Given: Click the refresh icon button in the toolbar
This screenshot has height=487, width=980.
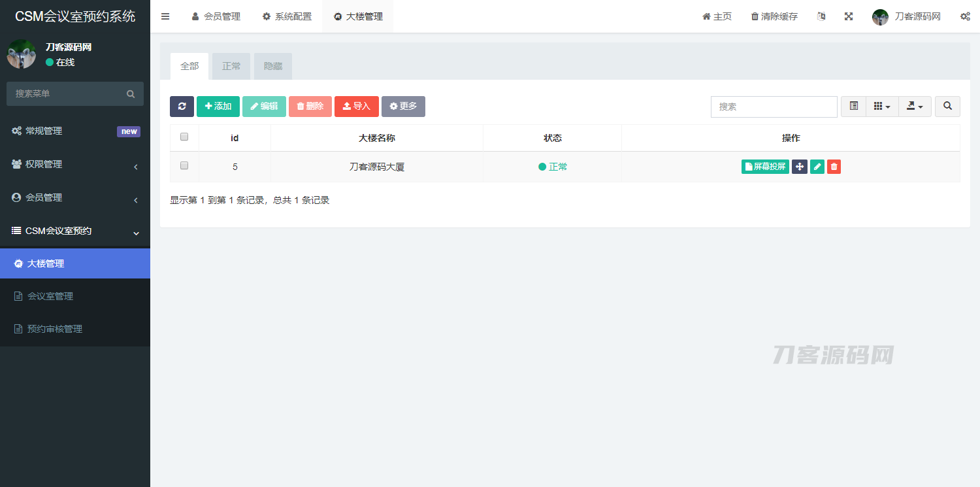Looking at the screenshot, I should tap(182, 107).
